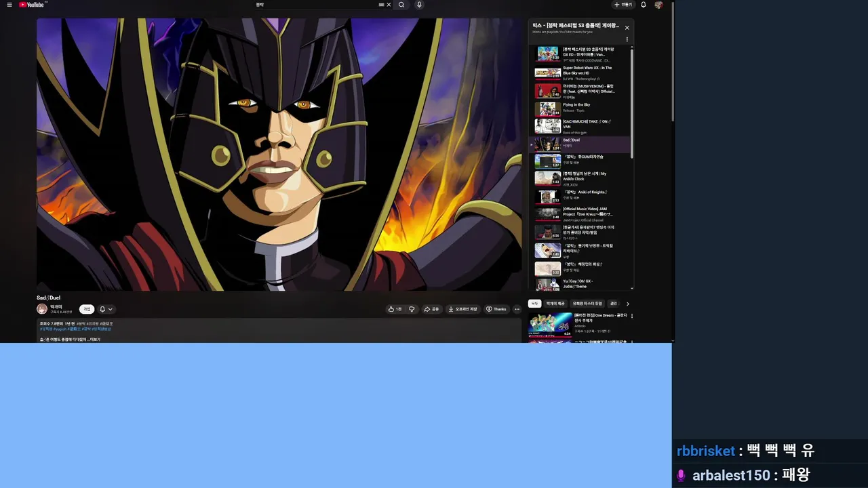Click the 가입 join button
This screenshot has height=488, width=868.
[87, 309]
